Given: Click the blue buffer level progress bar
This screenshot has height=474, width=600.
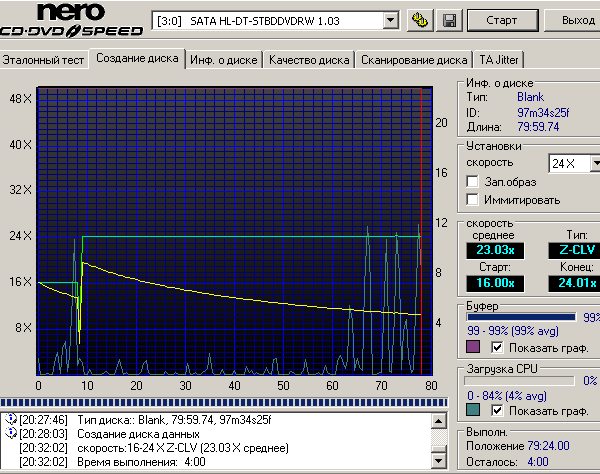Looking at the screenshot, I should (521, 317).
